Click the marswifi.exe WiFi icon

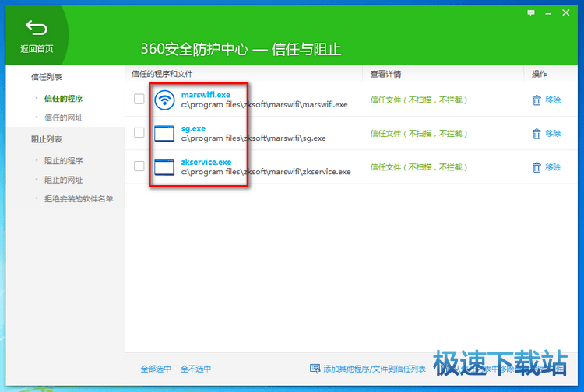(164, 100)
